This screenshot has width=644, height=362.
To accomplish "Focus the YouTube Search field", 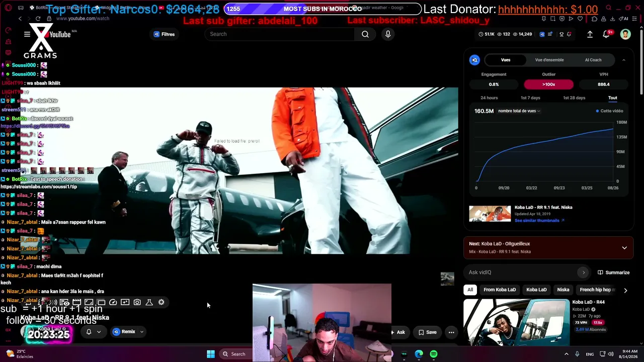I will tap(279, 34).
